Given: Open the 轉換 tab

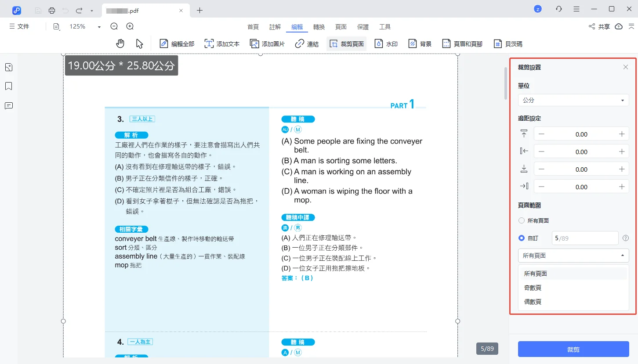Looking at the screenshot, I should [x=319, y=27].
